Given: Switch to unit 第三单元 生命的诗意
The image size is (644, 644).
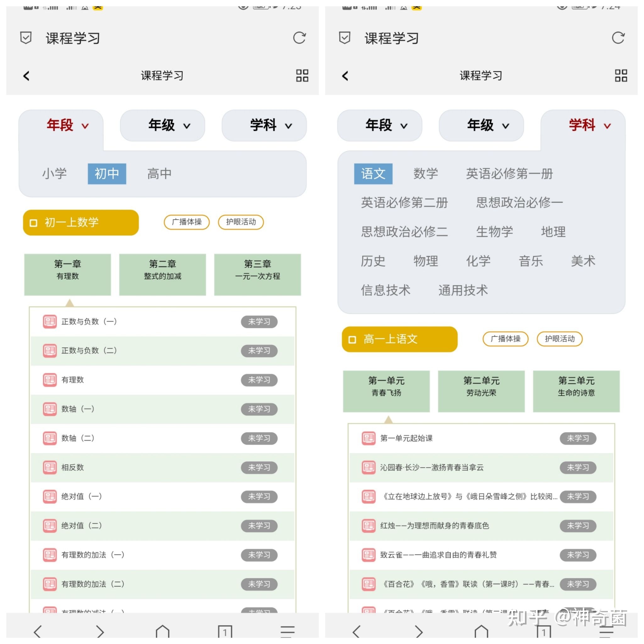Looking at the screenshot, I should [576, 391].
